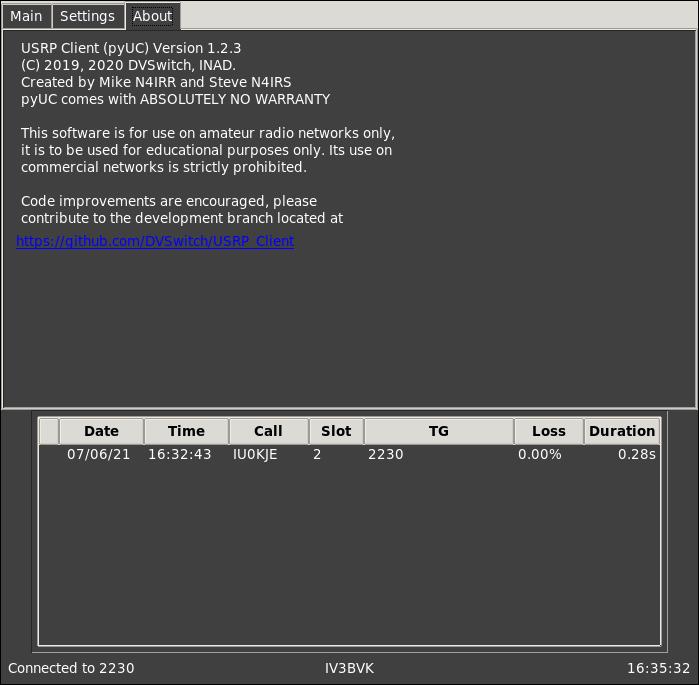
Task: Click the 'Created by Mike N4IRR' line
Action: pyautogui.click(x=156, y=82)
